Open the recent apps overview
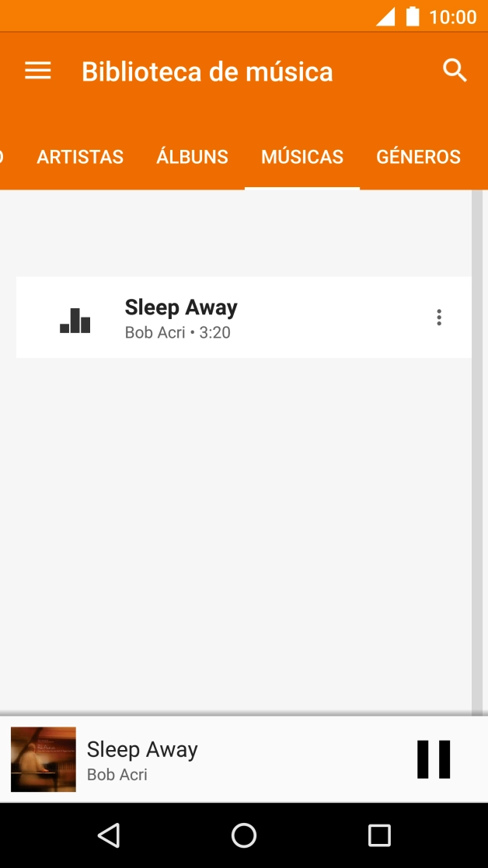Image resolution: width=488 pixels, height=868 pixels. click(379, 835)
